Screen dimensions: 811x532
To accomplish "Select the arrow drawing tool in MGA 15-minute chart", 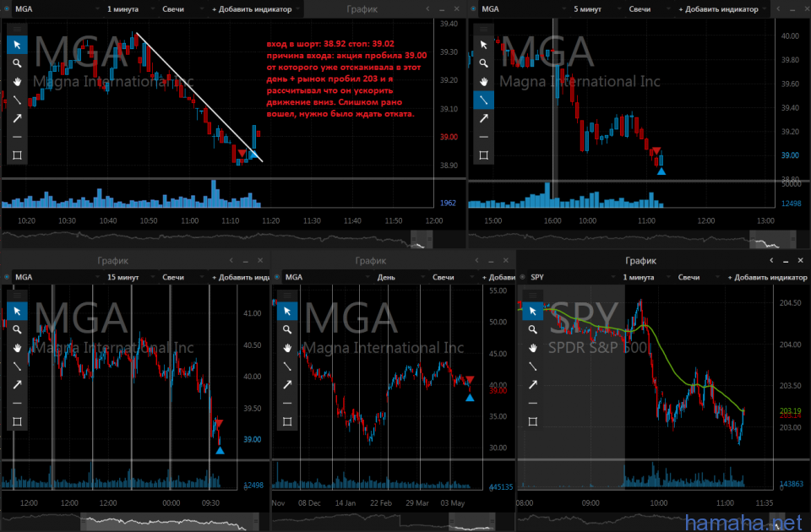I will click(x=17, y=385).
